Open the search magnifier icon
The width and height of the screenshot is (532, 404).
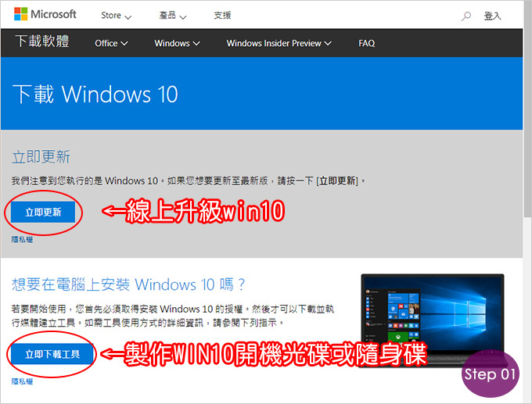tap(466, 16)
